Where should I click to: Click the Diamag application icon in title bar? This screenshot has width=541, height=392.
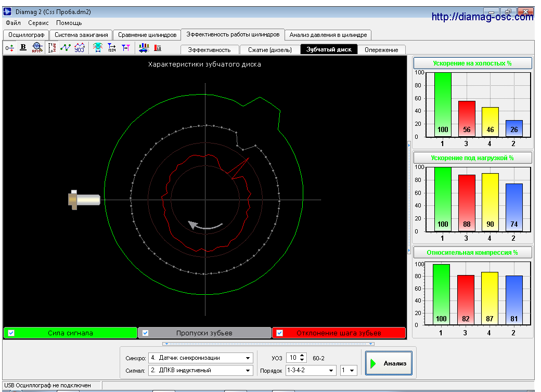coord(7,11)
